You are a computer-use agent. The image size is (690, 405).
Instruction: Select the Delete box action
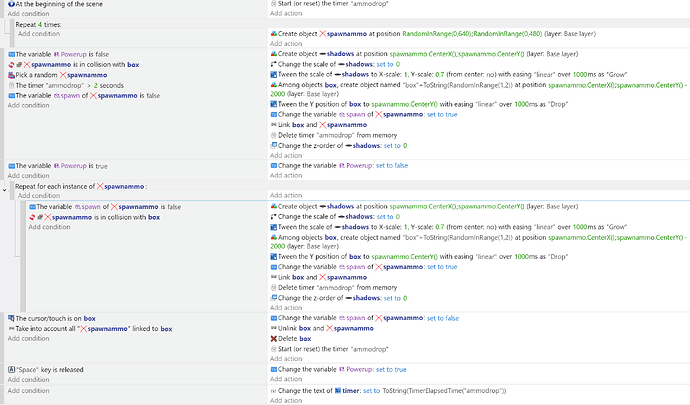pos(291,339)
